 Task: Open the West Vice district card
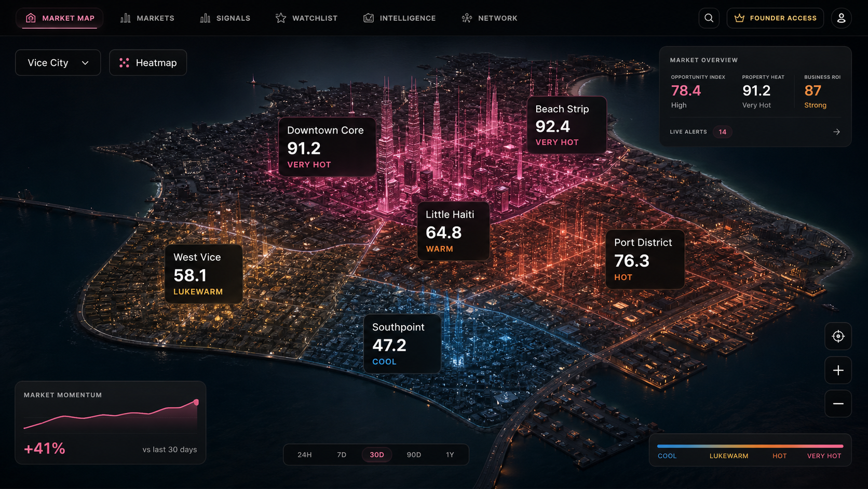pos(204,274)
